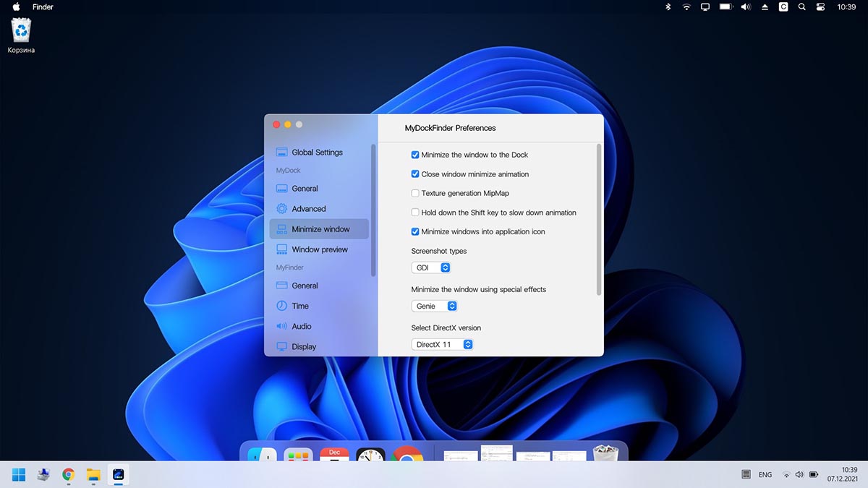The height and width of the screenshot is (488, 868).
Task: Enable Hold down Shift key slow animation
Action: [415, 213]
